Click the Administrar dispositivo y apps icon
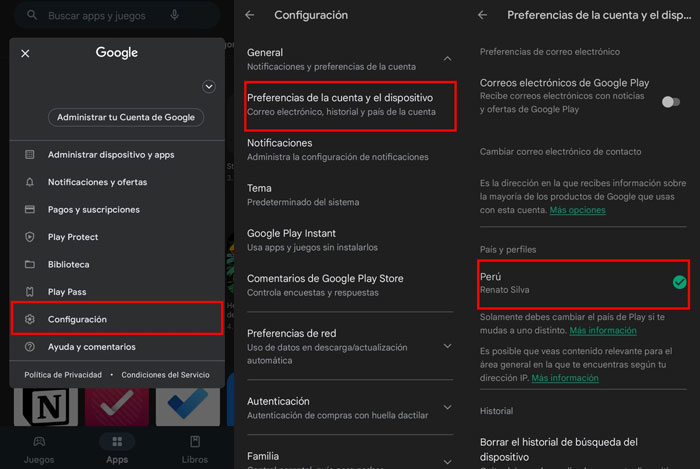Image resolution: width=700 pixels, height=469 pixels. [x=29, y=154]
